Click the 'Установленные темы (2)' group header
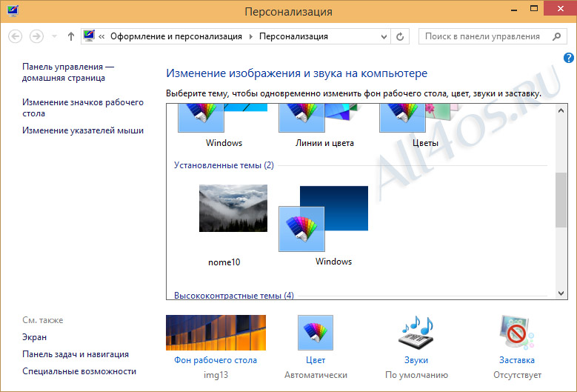The image size is (577, 392). pyautogui.click(x=224, y=165)
